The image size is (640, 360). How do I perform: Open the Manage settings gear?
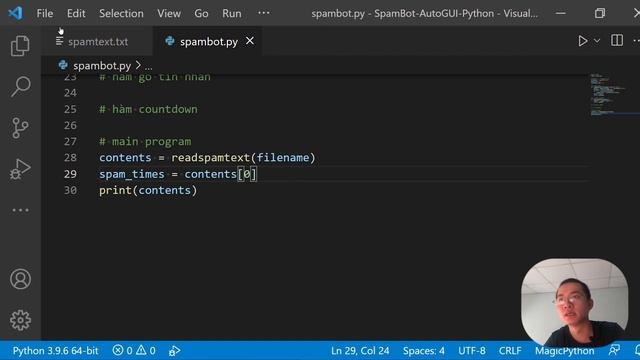[x=20, y=320]
